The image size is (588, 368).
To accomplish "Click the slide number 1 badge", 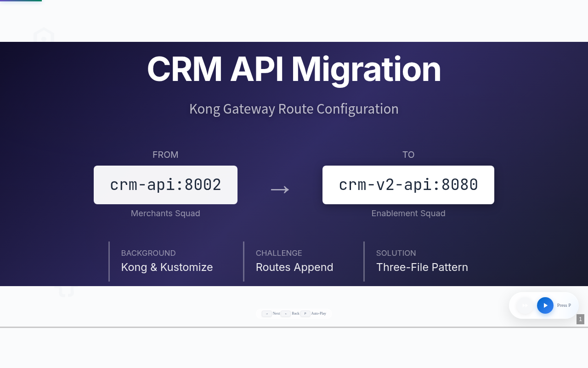I will pyautogui.click(x=580, y=319).
